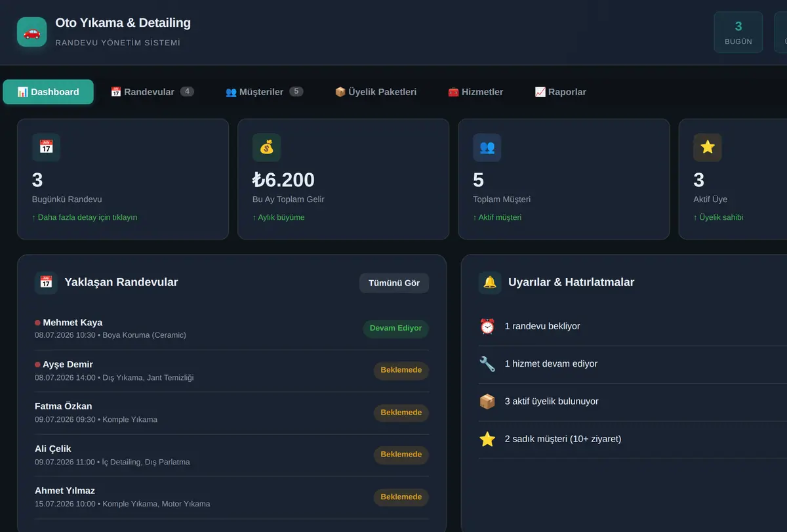This screenshot has height=532, width=787.
Task: Click Devam Ediyor status for Mehmet Kaya
Action: 395,329
